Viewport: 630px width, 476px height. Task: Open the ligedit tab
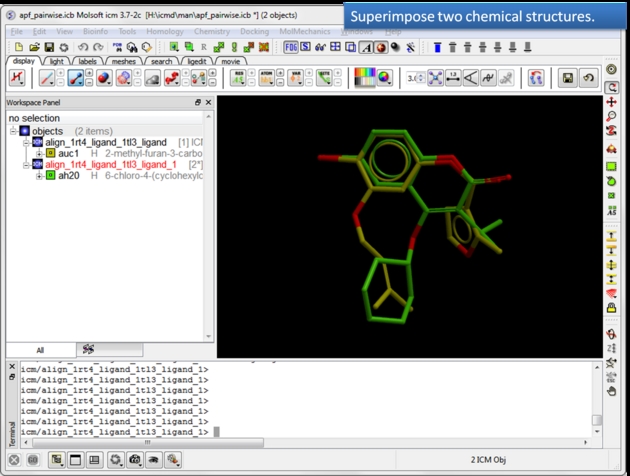point(198,61)
